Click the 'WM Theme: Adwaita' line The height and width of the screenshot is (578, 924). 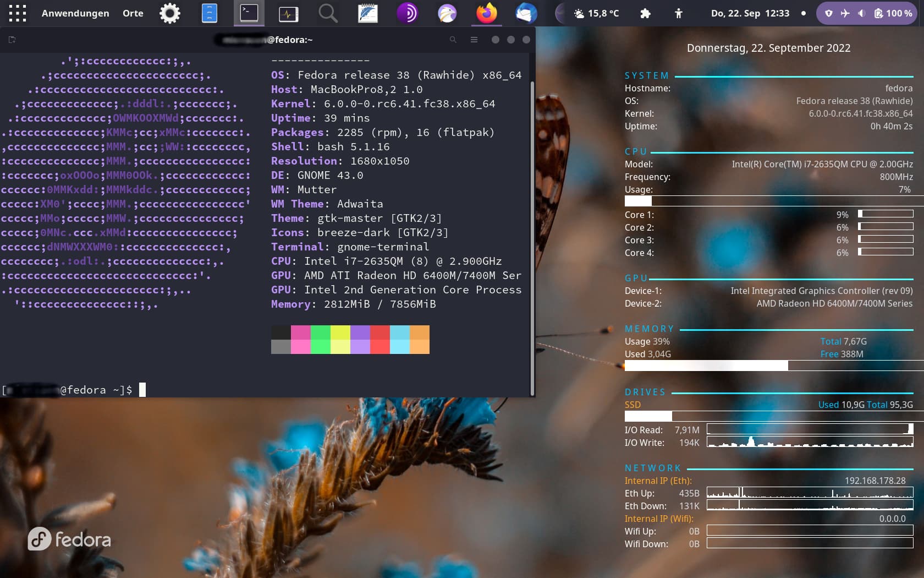327,204
